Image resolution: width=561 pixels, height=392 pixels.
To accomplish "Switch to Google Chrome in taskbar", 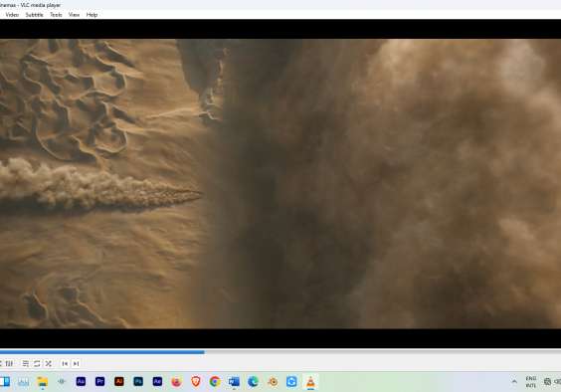I will (x=215, y=382).
